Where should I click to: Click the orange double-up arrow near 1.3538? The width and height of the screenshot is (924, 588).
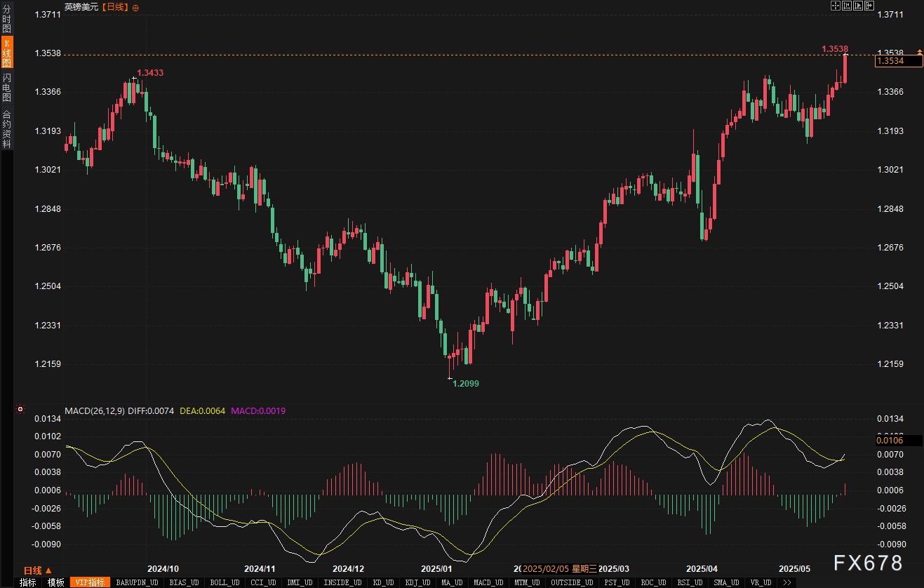click(x=919, y=52)
